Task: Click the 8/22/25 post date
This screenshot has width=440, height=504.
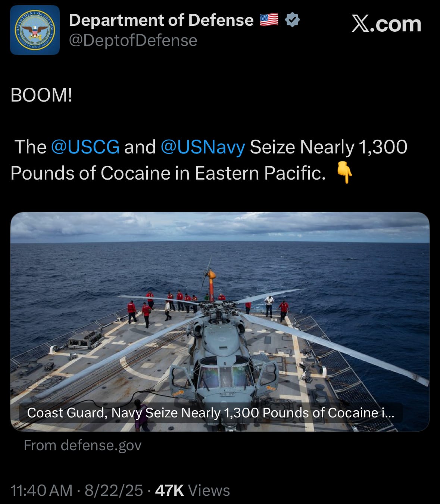Action: tap(114, 491)
